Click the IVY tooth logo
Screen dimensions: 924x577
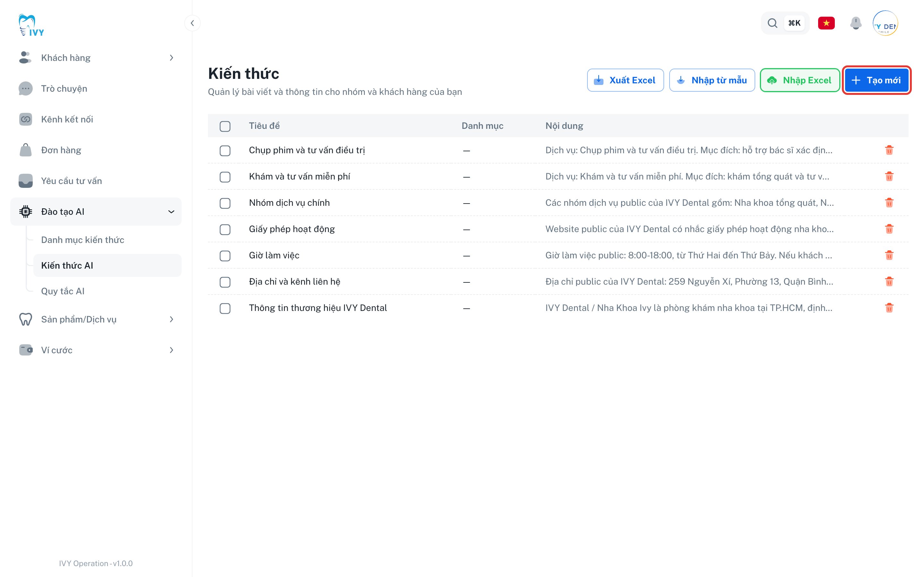pyautogui.click(x=31, y=25)
